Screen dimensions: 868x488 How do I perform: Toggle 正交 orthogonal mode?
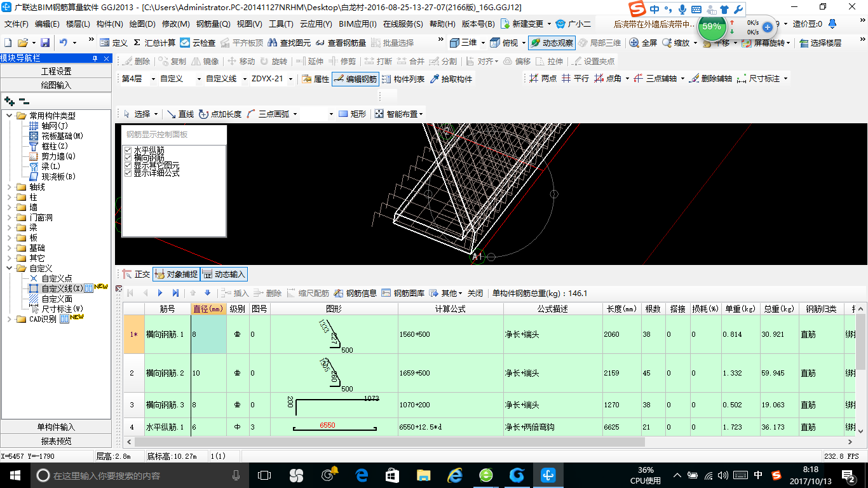[136, 274]
